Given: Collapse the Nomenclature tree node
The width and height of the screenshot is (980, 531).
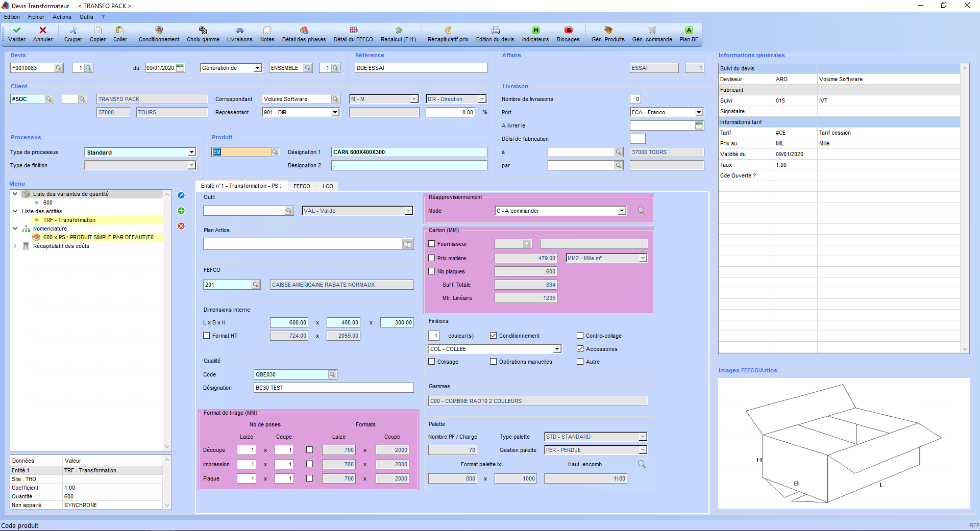Looking at the screenshot, I should click(15, 229).
